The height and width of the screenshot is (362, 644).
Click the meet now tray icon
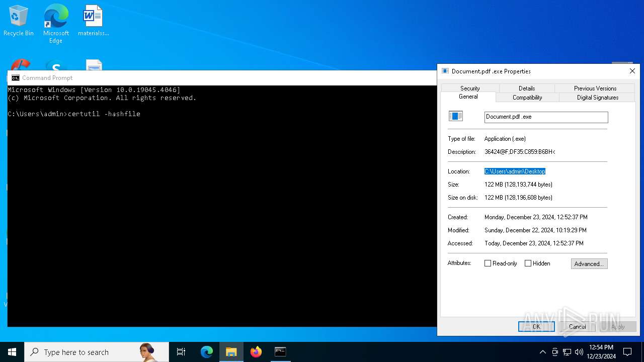555,352
